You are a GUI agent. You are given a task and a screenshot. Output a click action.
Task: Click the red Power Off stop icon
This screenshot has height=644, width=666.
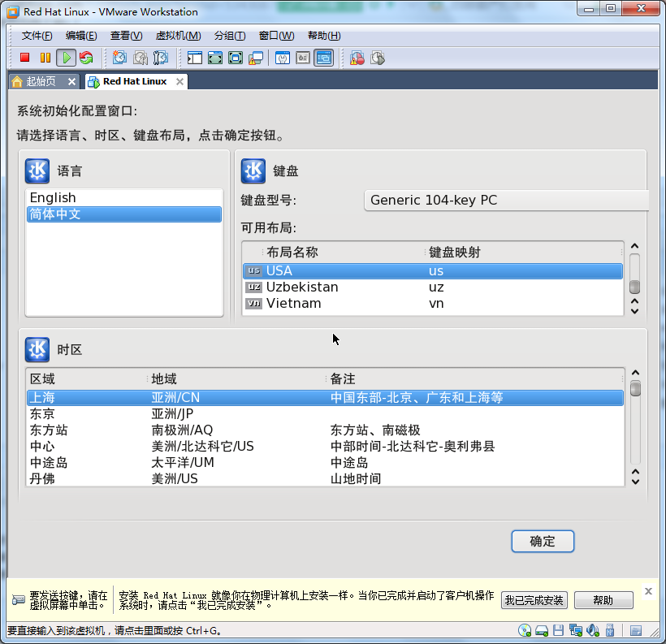[24, 58]
